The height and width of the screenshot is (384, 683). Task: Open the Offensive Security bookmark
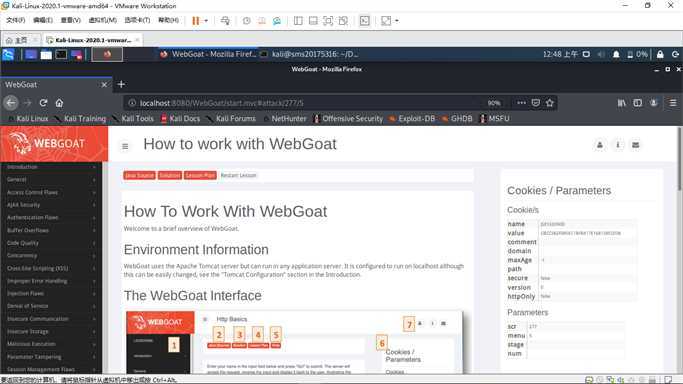tap(348, 118)
